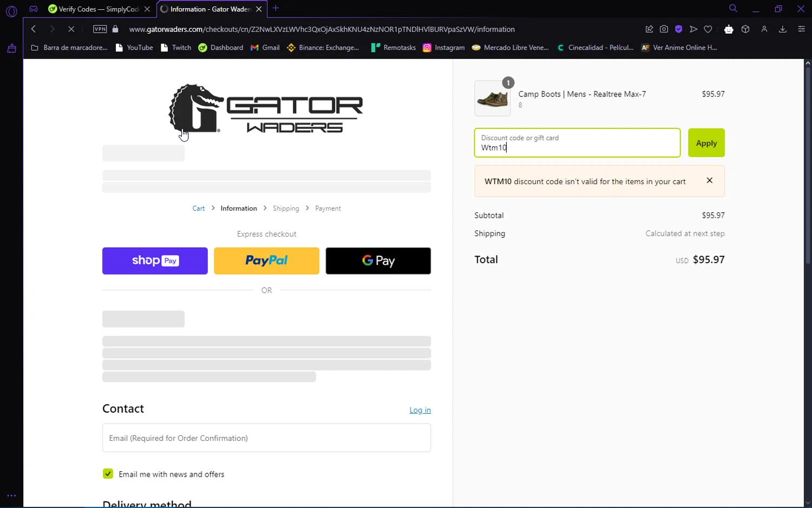
Task: Click the Log in link
Action: (x=420, y=410)
